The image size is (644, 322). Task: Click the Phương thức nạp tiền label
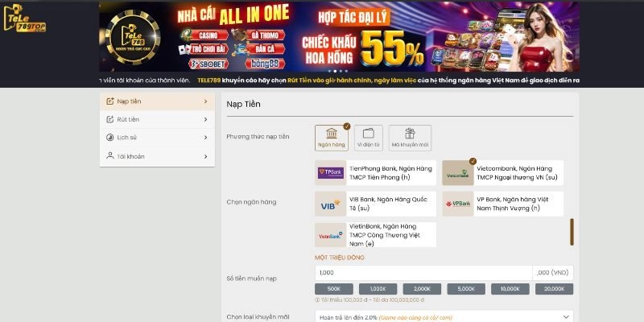[258, 137]
